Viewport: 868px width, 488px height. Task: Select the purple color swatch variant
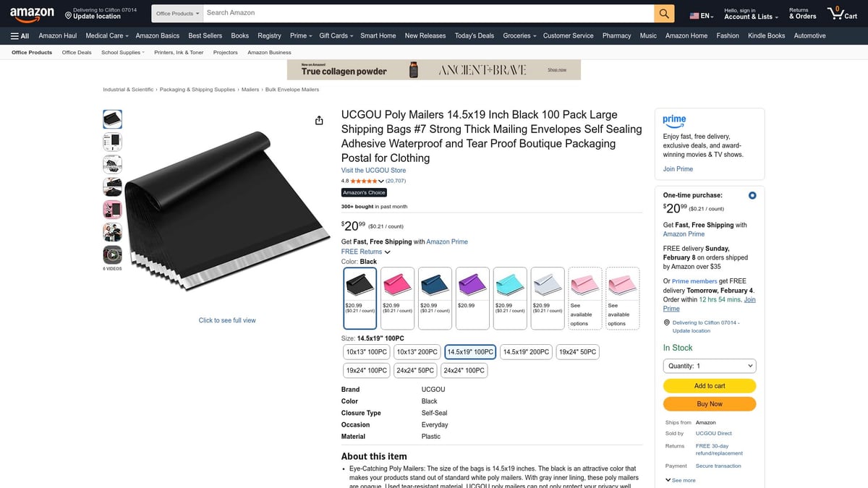coord(472,287)
